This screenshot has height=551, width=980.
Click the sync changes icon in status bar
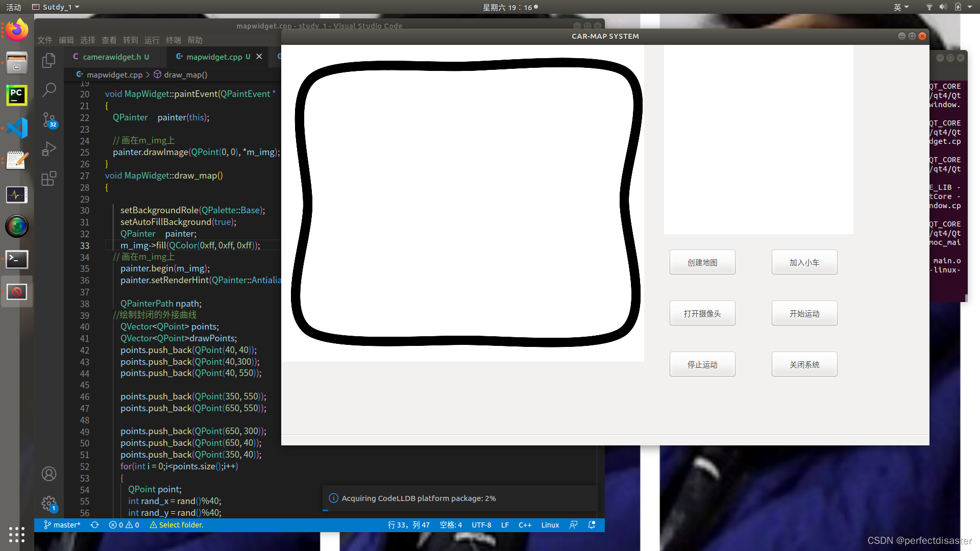[94, 525]
